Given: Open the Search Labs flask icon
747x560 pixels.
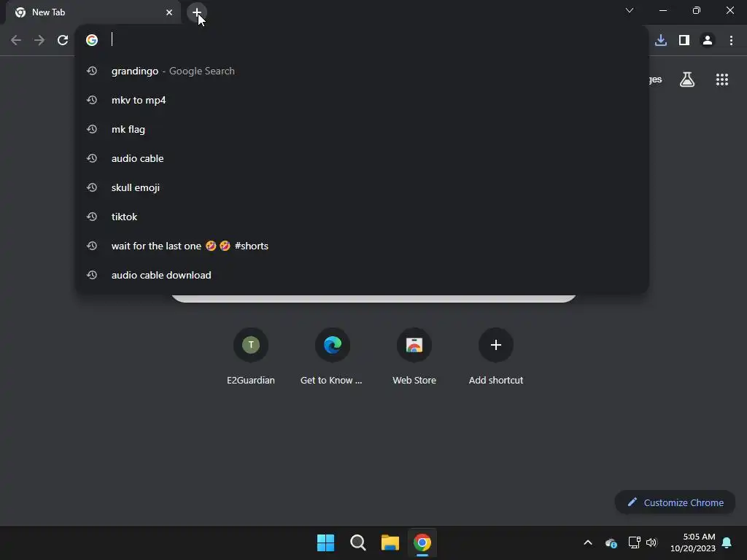Looking at the screenshot, I should click(x=687, y=79).
